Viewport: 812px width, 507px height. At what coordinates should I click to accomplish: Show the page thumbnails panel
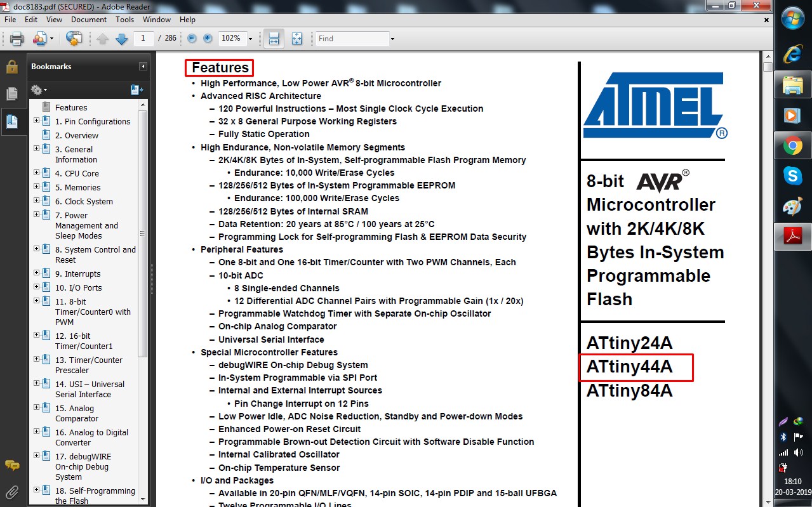coord(11,94)
